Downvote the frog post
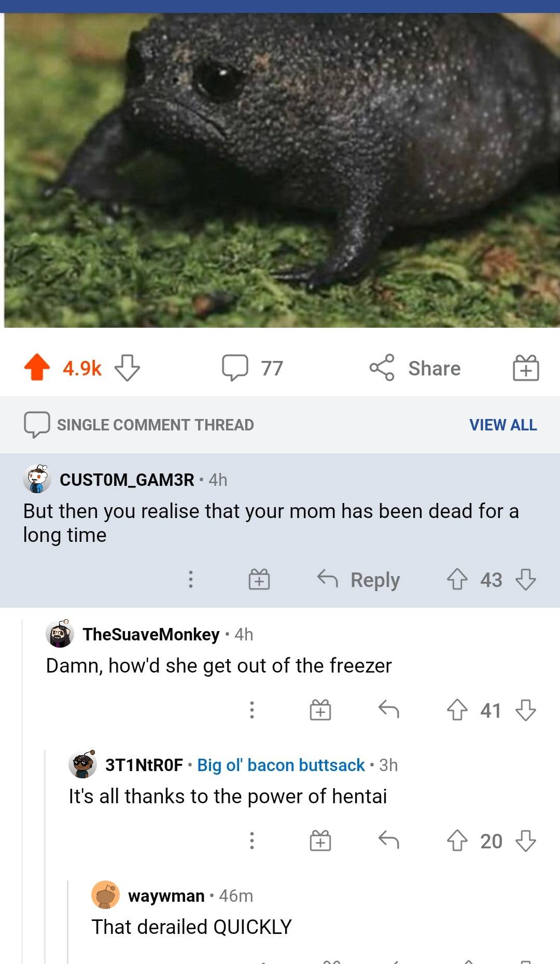Viewport: 560px width, 964px height. [x=127, y=368]
